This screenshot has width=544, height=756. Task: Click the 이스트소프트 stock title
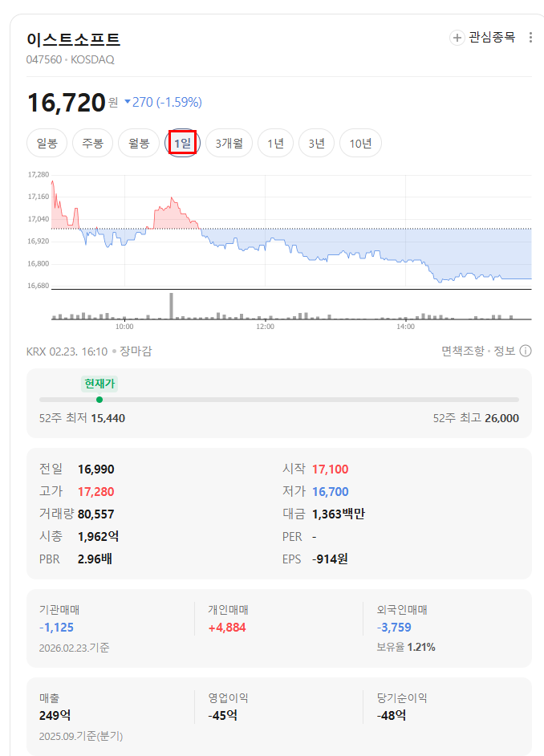73,39
